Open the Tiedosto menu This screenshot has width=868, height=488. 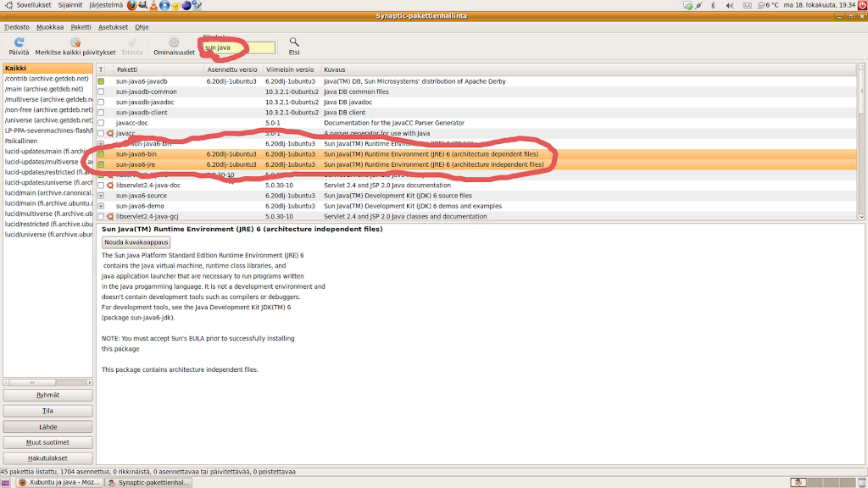tap(17, 27)
